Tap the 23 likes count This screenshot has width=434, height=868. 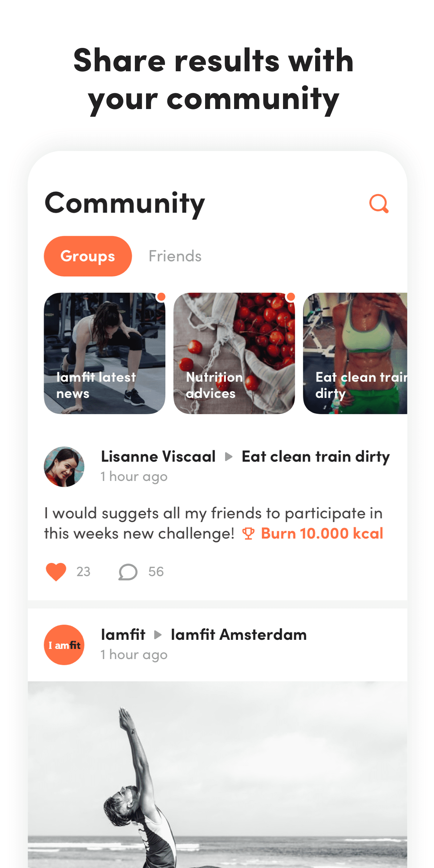click(x=84, y=572)
